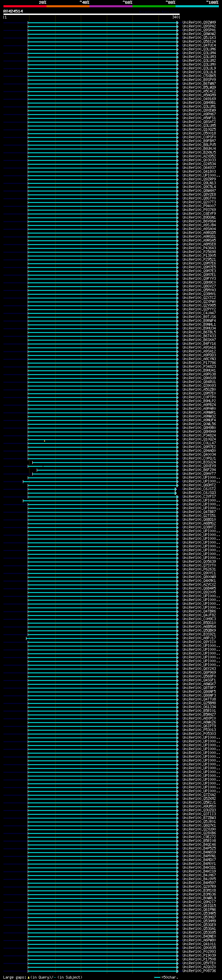Select hit label UniRef100_Q7ZXA2
Screen dimensions: 222x980
pyautogui.click(x=199, y=795)
